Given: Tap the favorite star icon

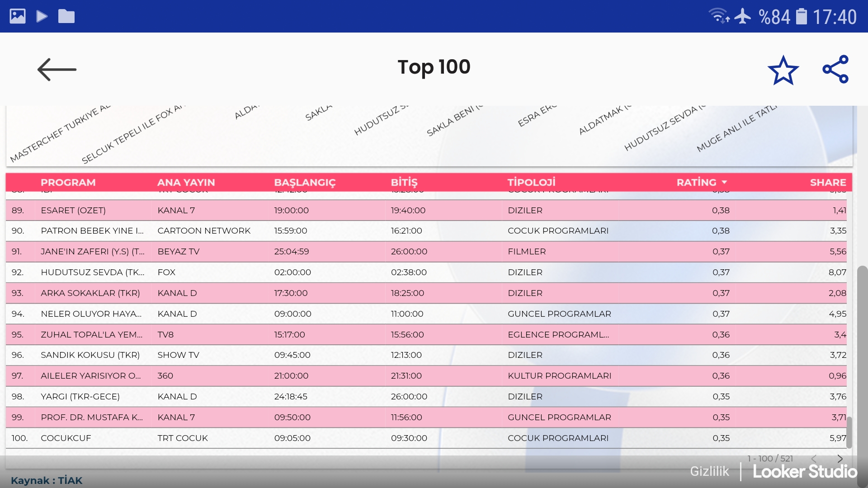Looking at the screenshot, I should click(783, 70).
